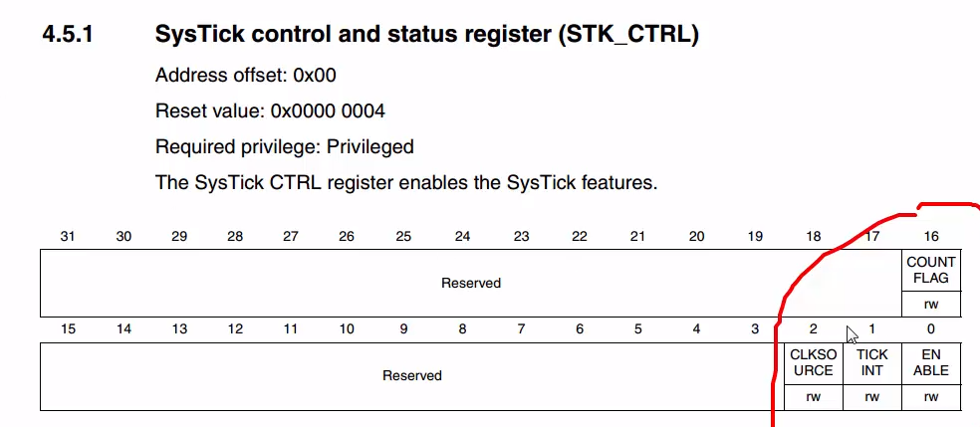This screenshot has height=427, width=980.
Task: Click the section heading SysTick control and status register
Action: point(427,34)
